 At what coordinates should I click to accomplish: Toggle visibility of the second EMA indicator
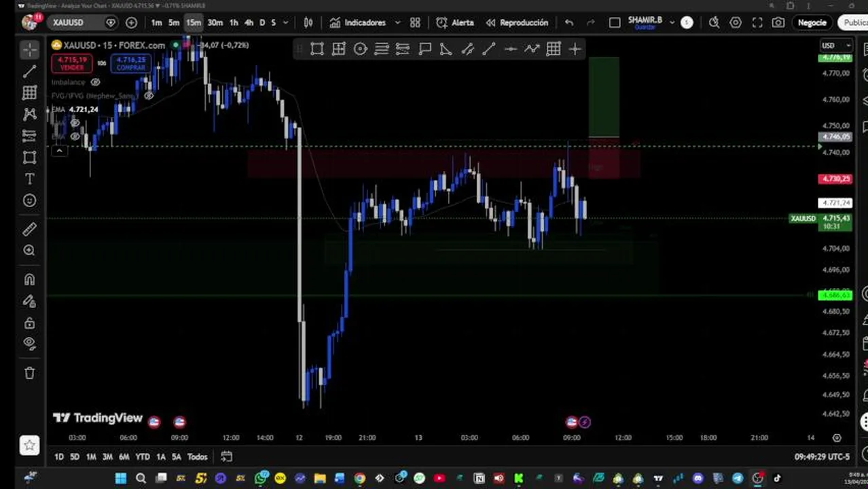point(75,123)
